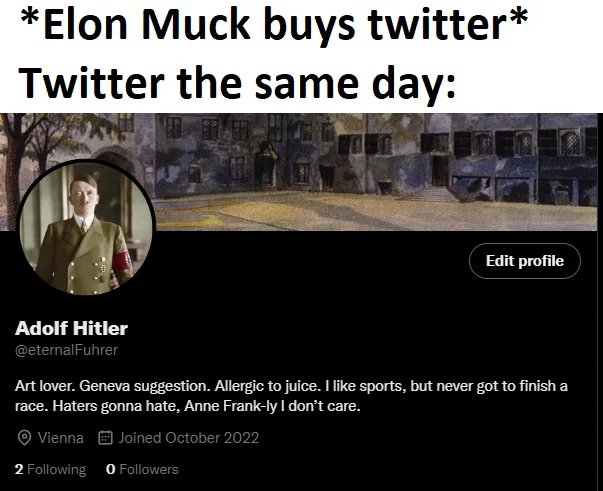View the Followers list link

coord(142,469)
